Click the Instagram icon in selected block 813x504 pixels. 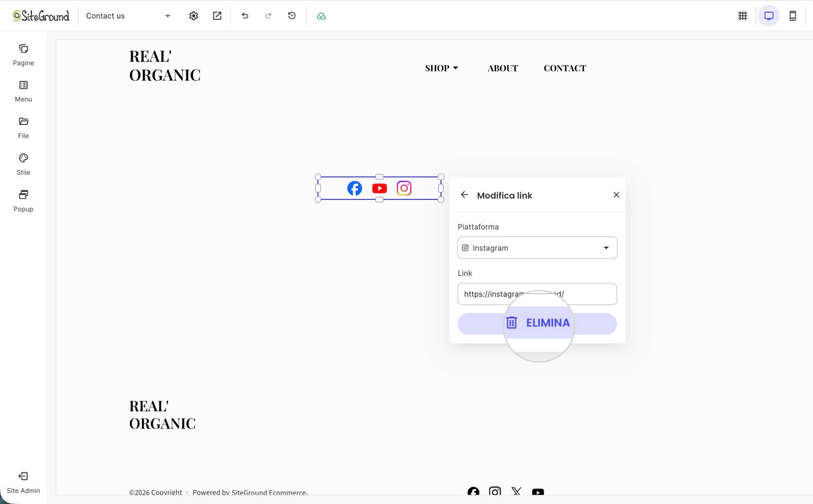404,188
